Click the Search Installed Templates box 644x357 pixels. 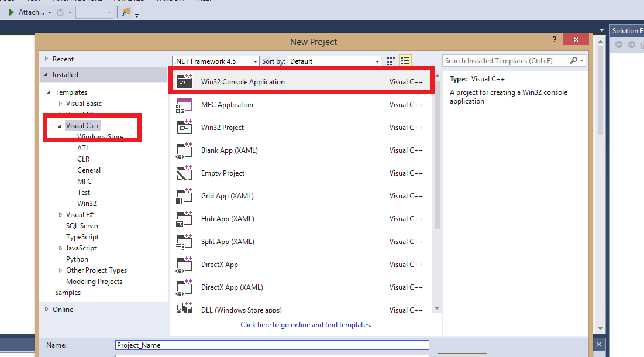(x=506, y=61)
